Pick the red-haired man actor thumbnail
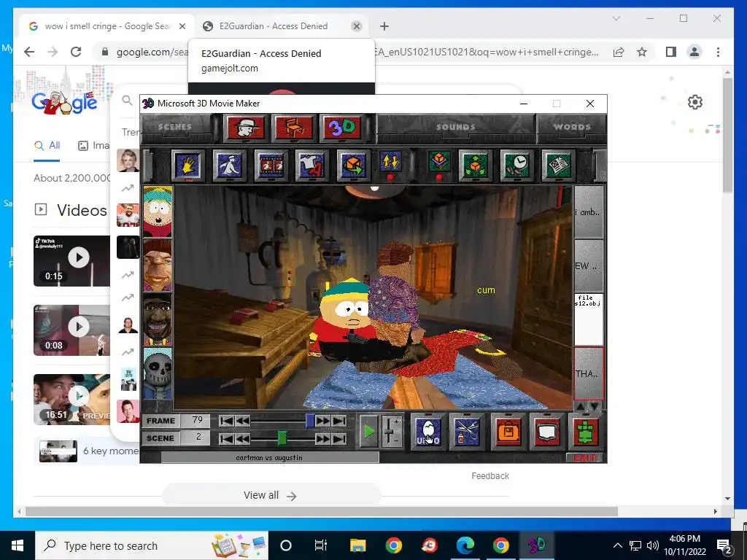Screen dimensions: 747x560 point(158,265)
